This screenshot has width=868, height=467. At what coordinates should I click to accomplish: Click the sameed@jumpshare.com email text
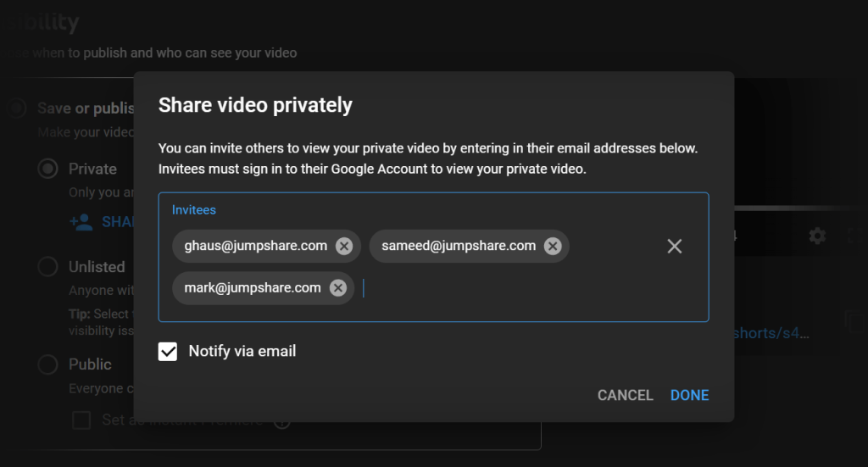point(459,246)
